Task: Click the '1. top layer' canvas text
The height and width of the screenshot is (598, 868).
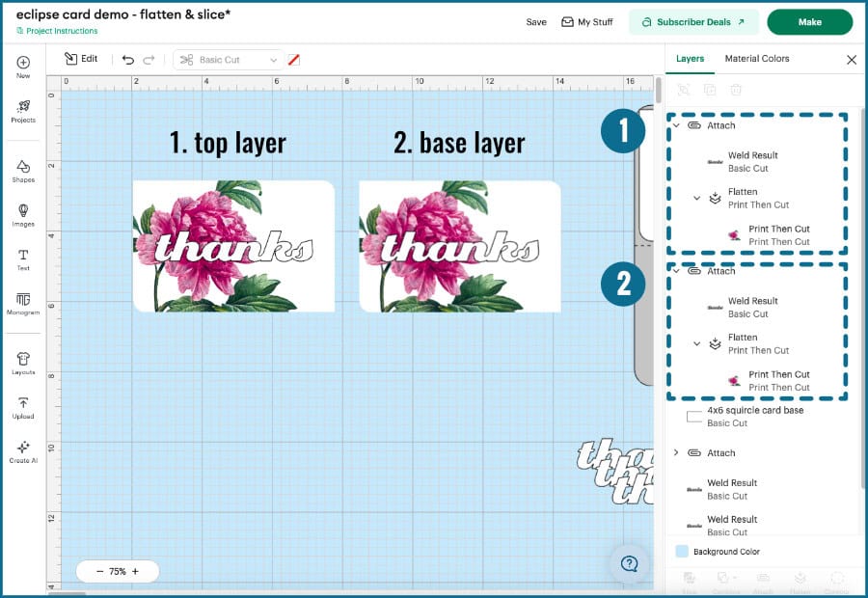Action: [x=228, y=144]
